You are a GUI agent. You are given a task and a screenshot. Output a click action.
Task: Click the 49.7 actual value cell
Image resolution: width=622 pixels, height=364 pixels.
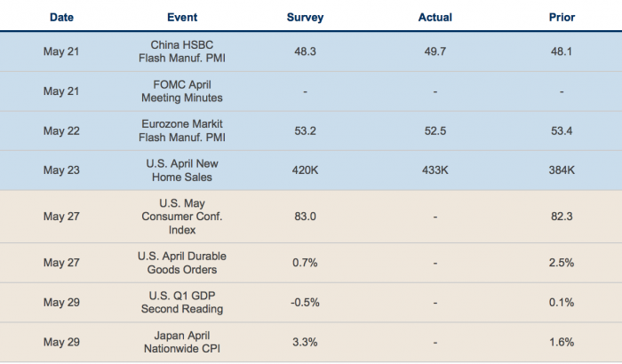[435, 51]
